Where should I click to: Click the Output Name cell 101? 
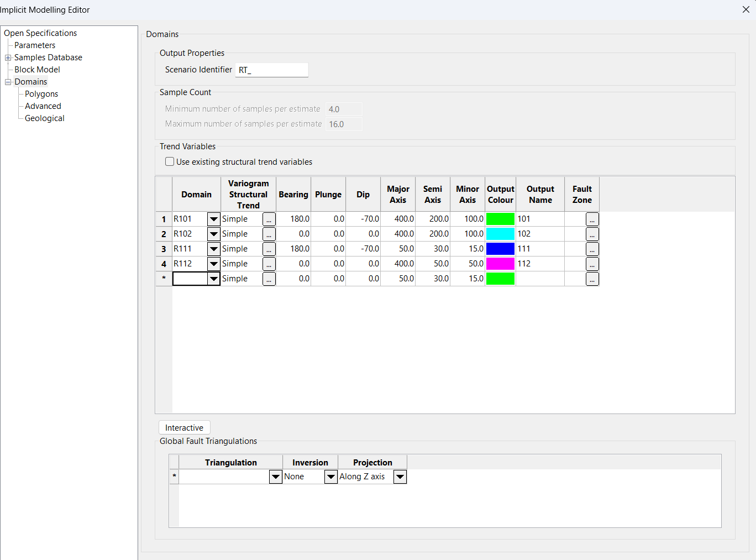tap(540, 219)
